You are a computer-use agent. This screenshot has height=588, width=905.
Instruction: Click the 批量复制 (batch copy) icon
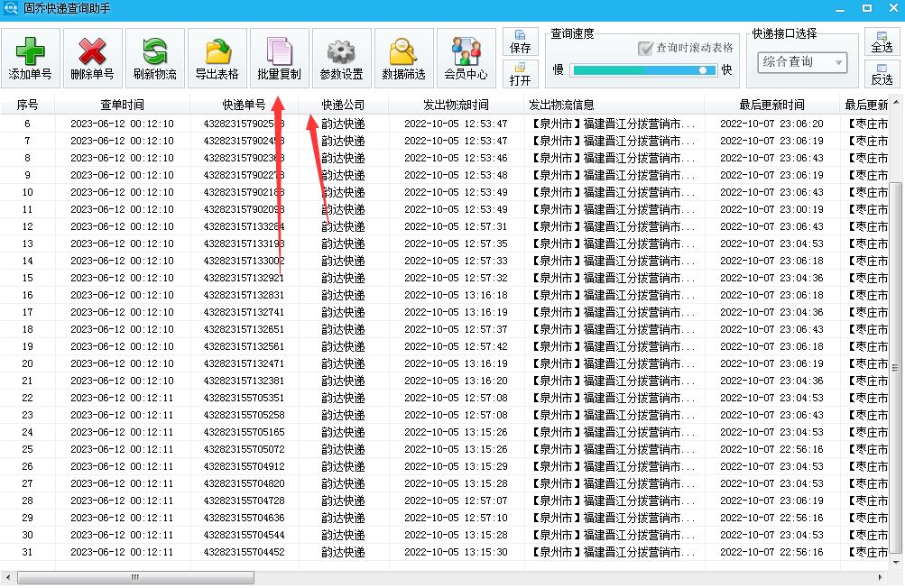pyautogui.click(x=278, y=56)
